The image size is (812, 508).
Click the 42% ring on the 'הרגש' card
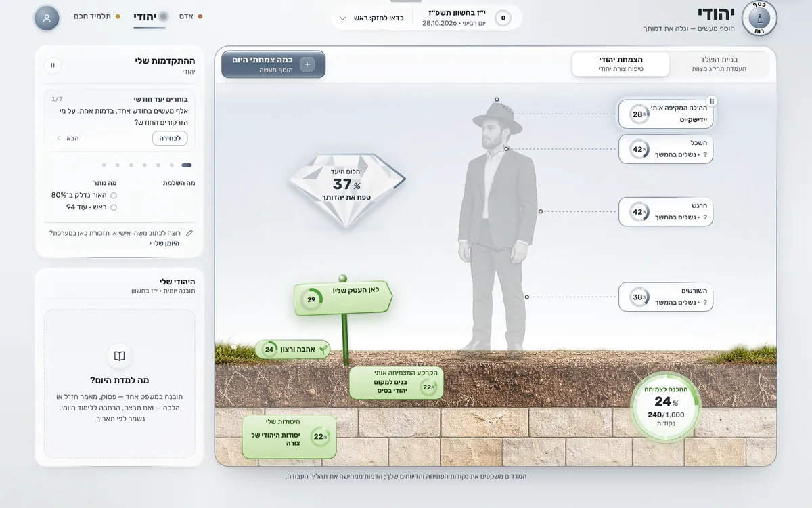(639, 212)
